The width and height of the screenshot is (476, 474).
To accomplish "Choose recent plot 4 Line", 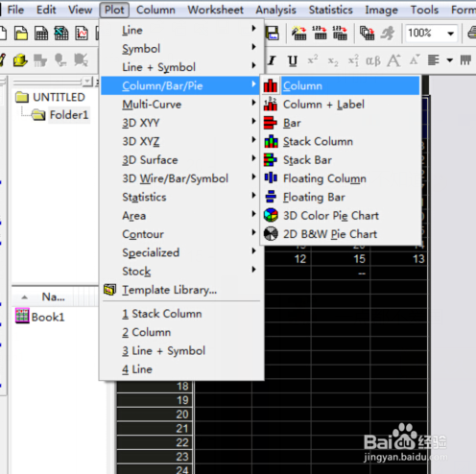I will point(181,369).
